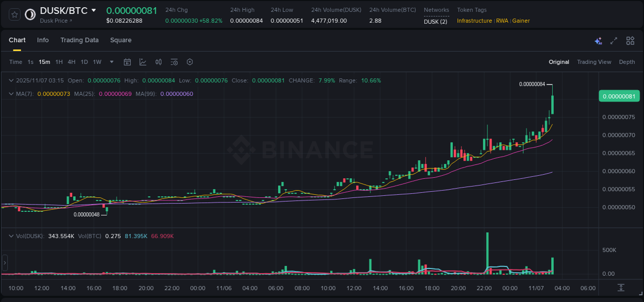
Task: Open the chart settings hexagon icon
Action: pyautogui.click(x=190, y=62)
